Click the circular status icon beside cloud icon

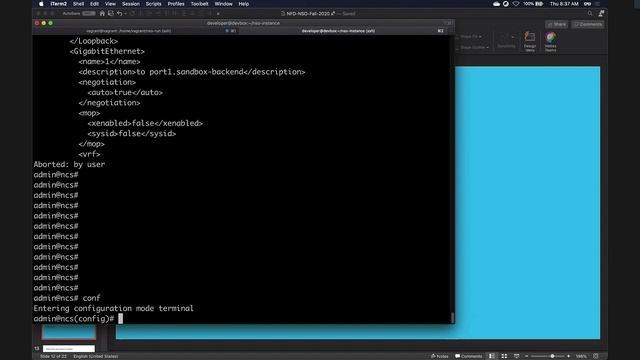[506, 4]
